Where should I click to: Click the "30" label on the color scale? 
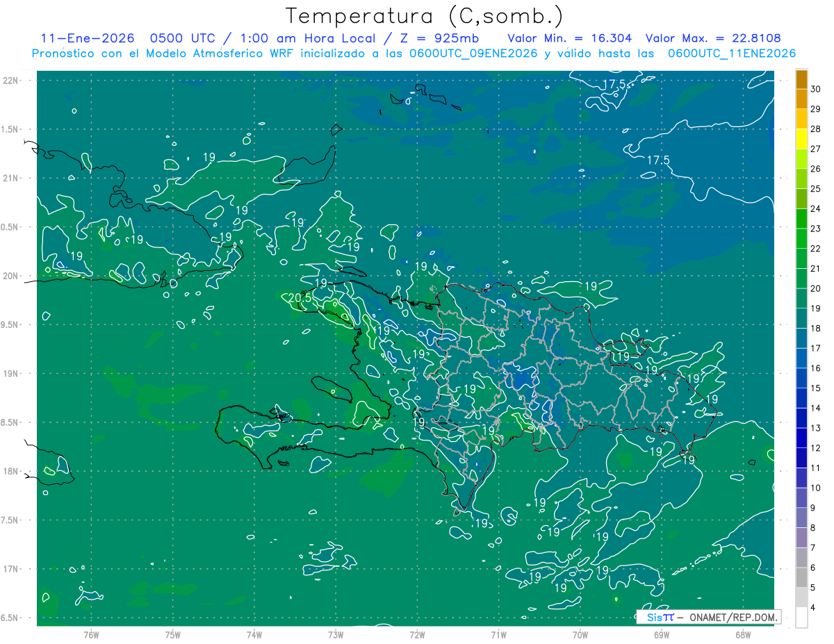815,89
